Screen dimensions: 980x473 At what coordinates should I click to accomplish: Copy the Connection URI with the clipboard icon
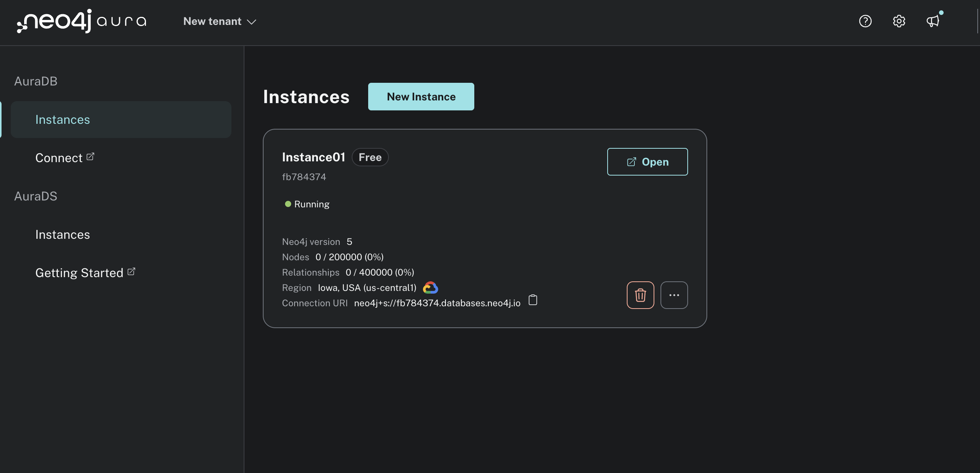[x=533, y=300]
